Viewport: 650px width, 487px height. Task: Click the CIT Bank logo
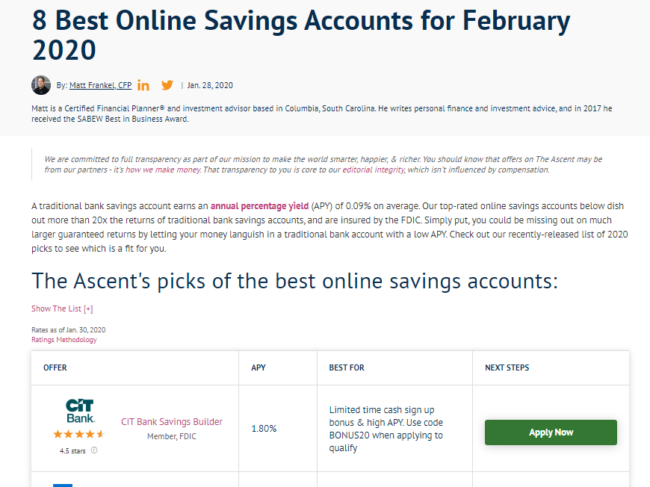pyautogui.click(x=80, y=411)
